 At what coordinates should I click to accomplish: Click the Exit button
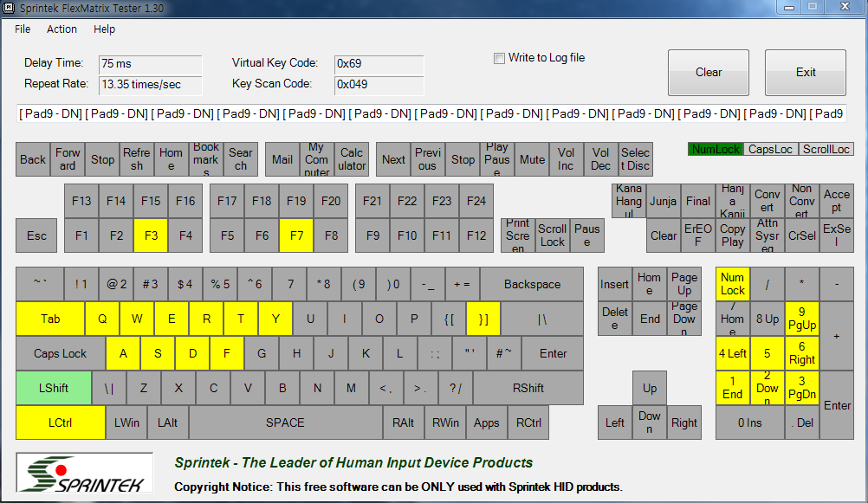click(x=806, y=73)
